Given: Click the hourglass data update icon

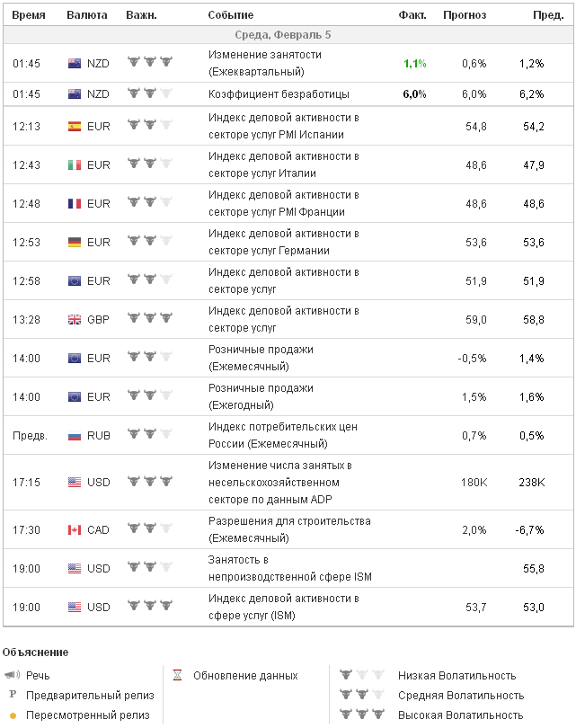Looking at the screenshot, I should [x=178, y=675].
